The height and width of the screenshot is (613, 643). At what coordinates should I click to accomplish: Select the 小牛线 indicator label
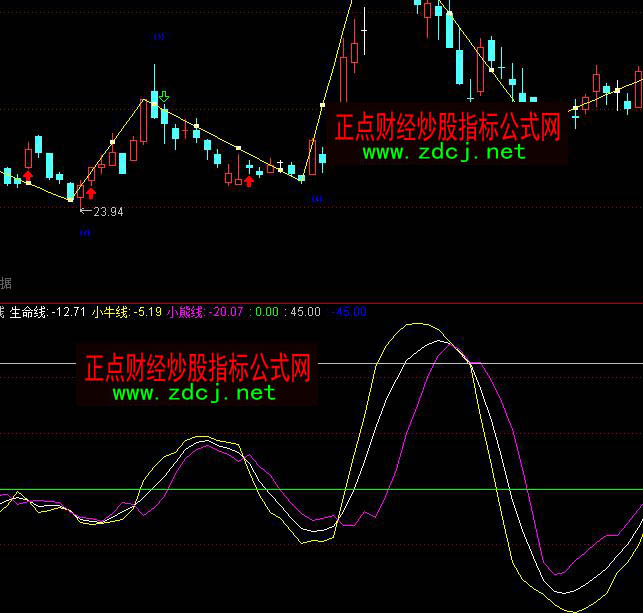click(106, 312)
